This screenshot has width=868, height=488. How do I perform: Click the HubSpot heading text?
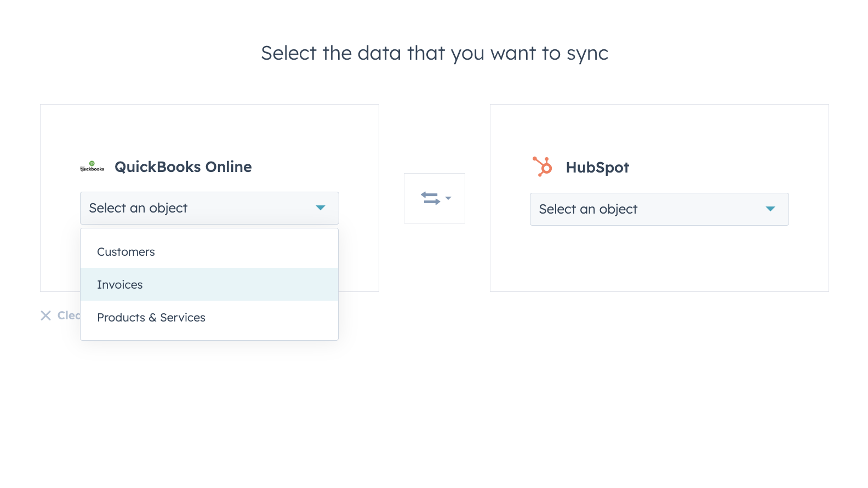[597, 167]
